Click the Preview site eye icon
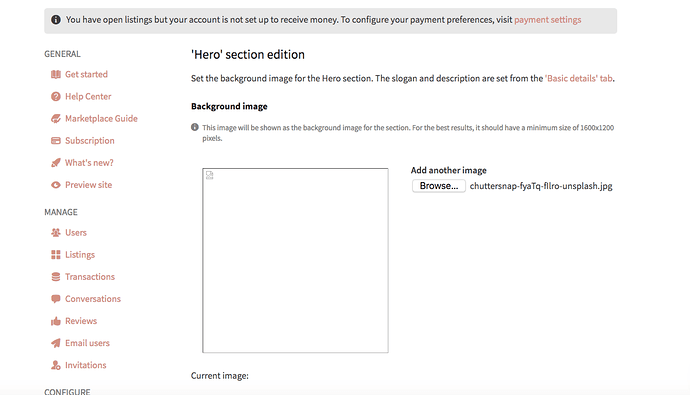690x395 pixels. pos(55,185)
